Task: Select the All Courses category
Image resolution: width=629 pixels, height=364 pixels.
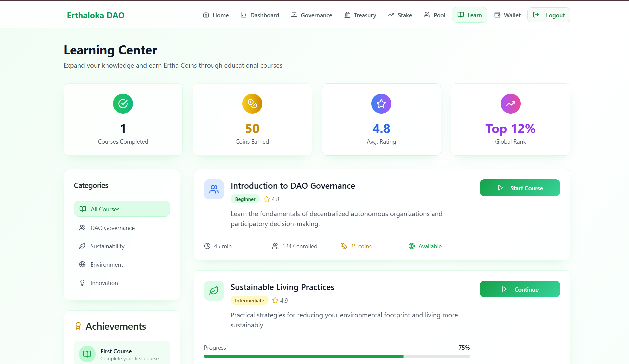Action: pyautogui.click(x=122, y=209)
